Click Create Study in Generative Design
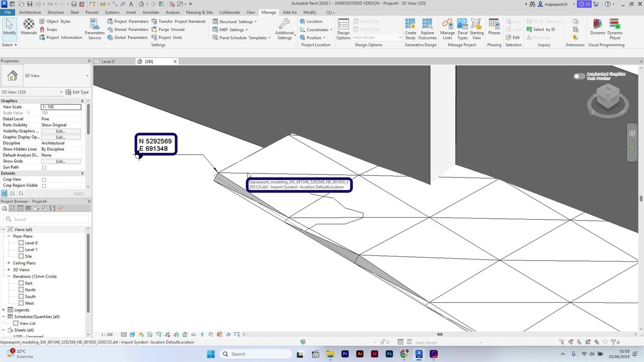 (x=411, y=29)
